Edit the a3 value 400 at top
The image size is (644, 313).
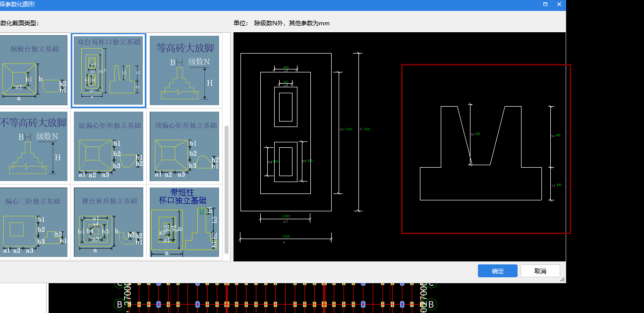pos(286,67)
